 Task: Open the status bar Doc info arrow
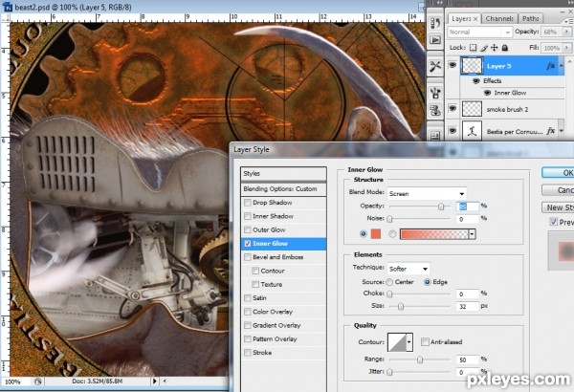[154, 381]
